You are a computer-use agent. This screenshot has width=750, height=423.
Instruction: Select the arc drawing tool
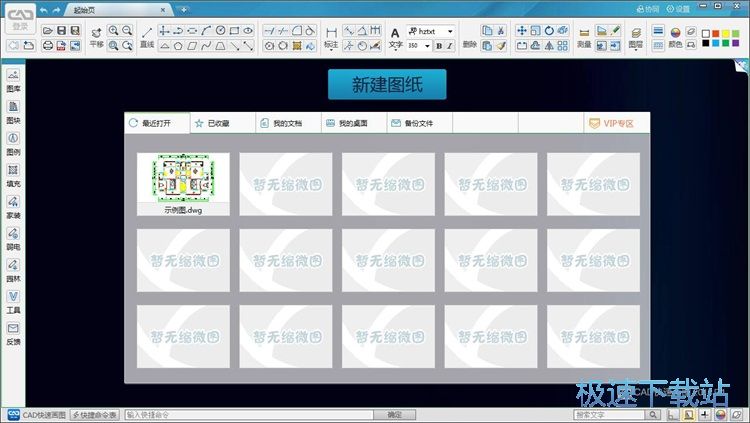[x=206, y=31]
